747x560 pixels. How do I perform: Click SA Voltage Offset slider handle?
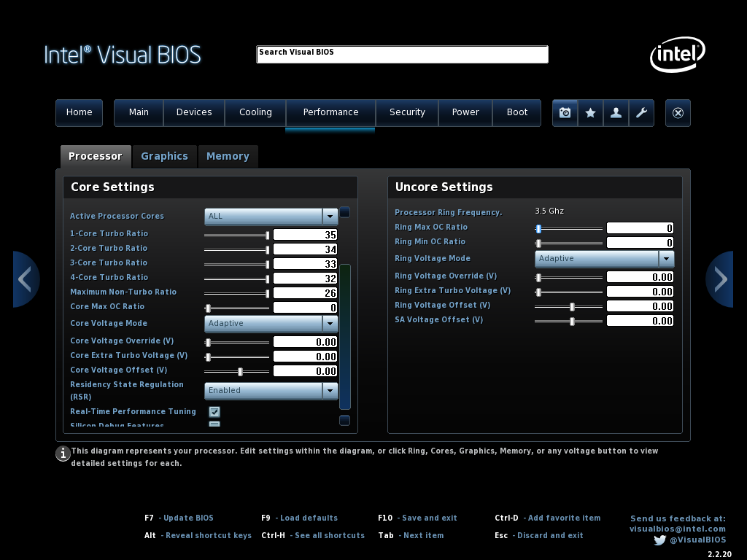(x=572, y=322)
